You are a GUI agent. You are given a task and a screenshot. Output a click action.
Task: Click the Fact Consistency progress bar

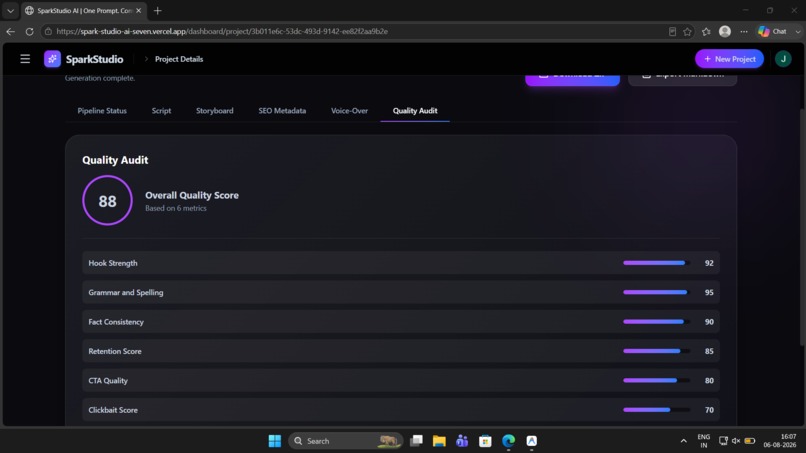(656, 321)
